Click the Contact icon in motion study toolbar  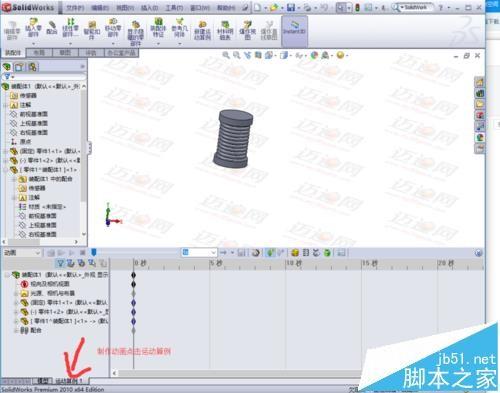click(x=316, y=253)
